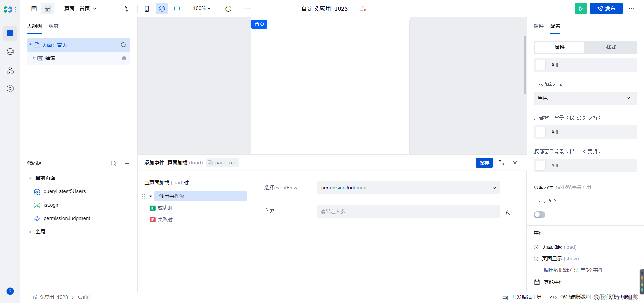
Task: Click the 入参 binding input field
Action: pos(408,211)
